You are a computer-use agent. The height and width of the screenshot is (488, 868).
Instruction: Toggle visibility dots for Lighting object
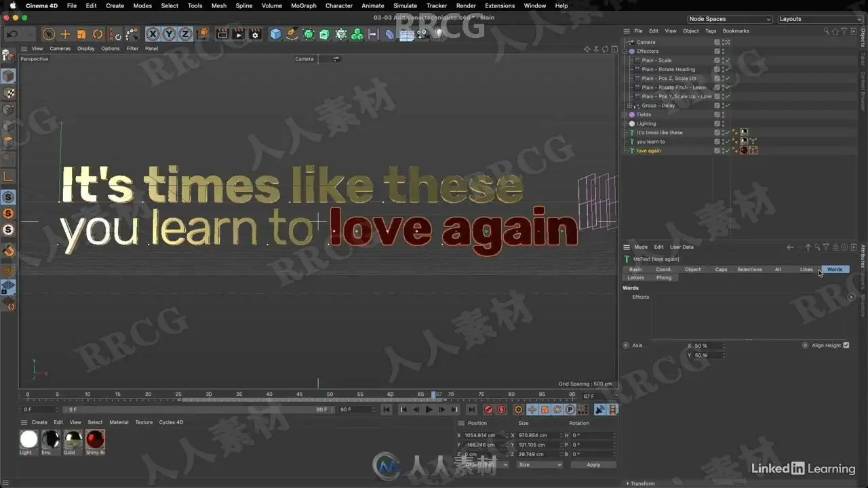pyautogui.click(x=723, y=123)
